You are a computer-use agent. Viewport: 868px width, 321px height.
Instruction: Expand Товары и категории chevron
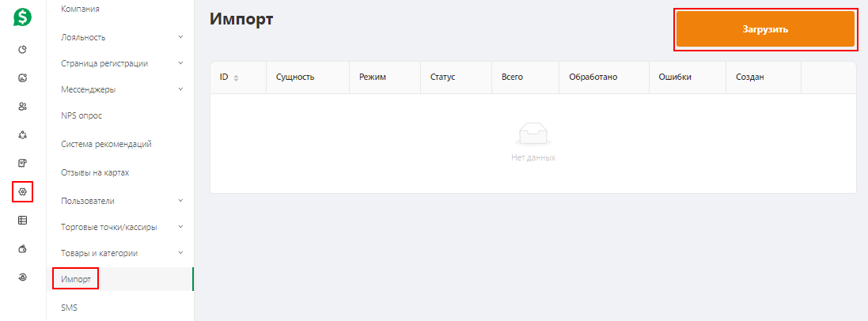coord(180,252)
